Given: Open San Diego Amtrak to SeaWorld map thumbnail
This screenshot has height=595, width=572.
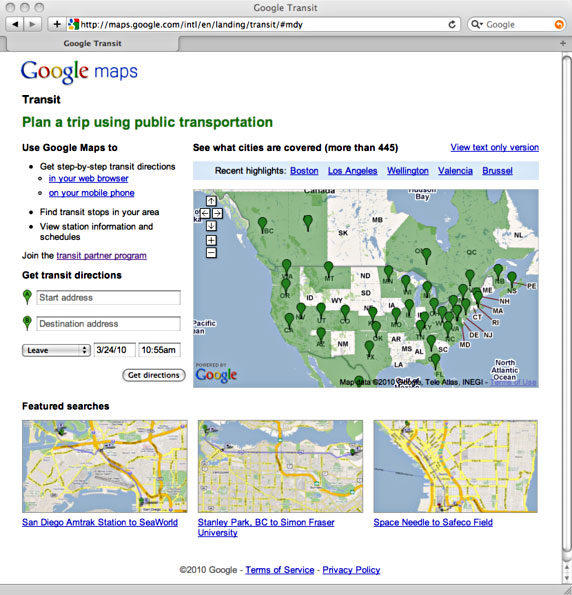Looking at the screenshot, I should (x=104, y=466).
